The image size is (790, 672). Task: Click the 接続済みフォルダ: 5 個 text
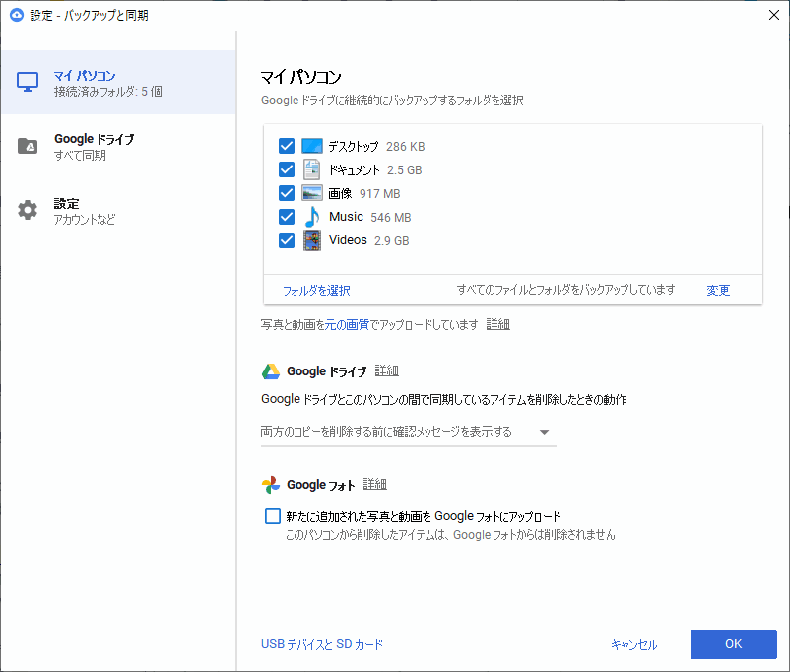click(x=107, y=92)
